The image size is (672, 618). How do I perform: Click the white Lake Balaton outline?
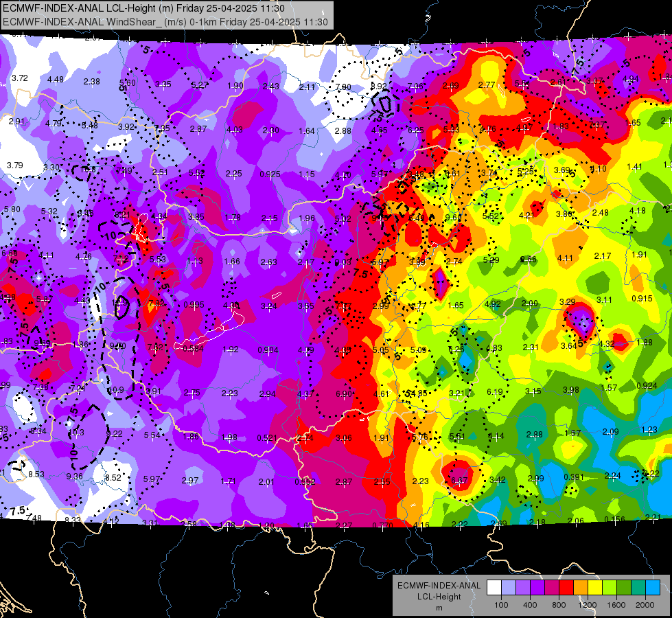click(x=210, y=331)
